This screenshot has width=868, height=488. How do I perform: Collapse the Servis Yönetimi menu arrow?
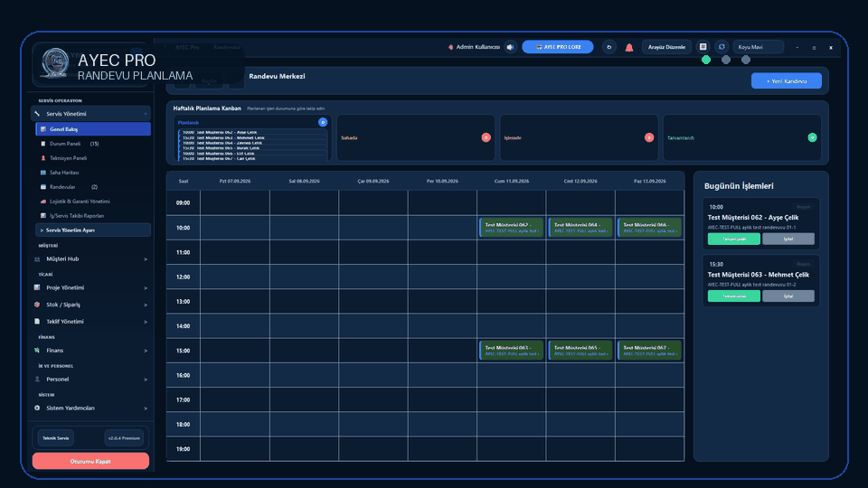[146, 114]
